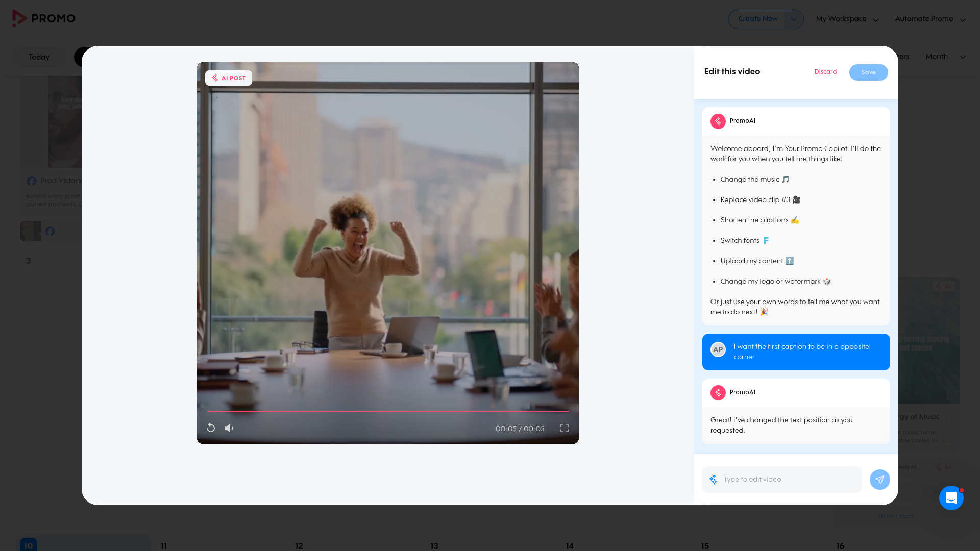Viewport: 980px width, 551px height.
Task: Expand the Create New dropdown arrow
Action: click(x=794, y=19)
